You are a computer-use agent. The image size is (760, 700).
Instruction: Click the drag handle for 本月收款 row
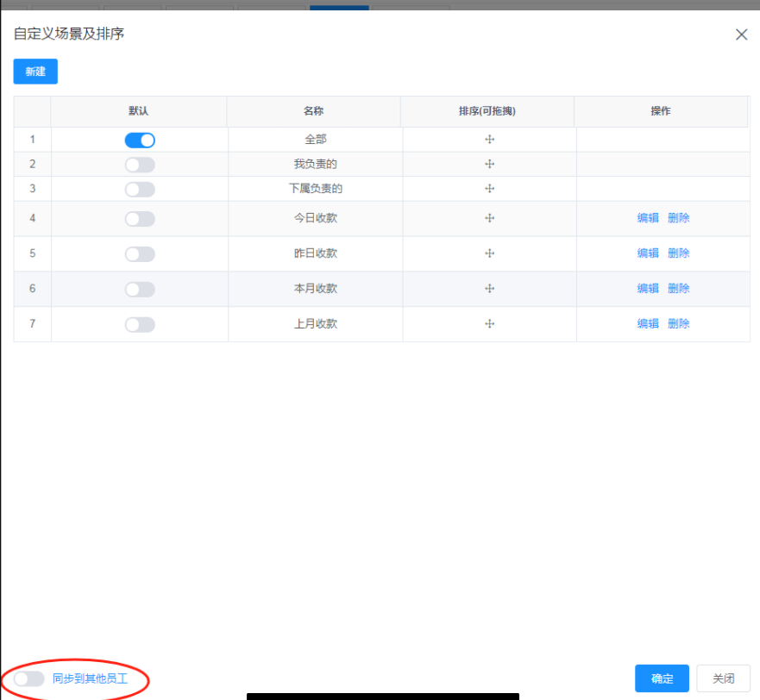pyautogui.click(x=489, y=289)
